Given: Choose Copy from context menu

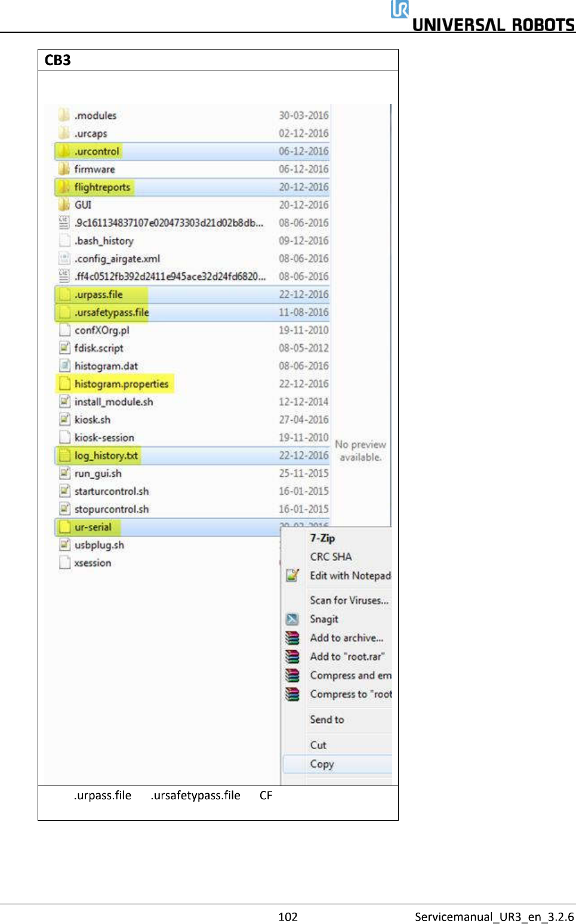Looking at the screenshot, I should coord(322,763).
